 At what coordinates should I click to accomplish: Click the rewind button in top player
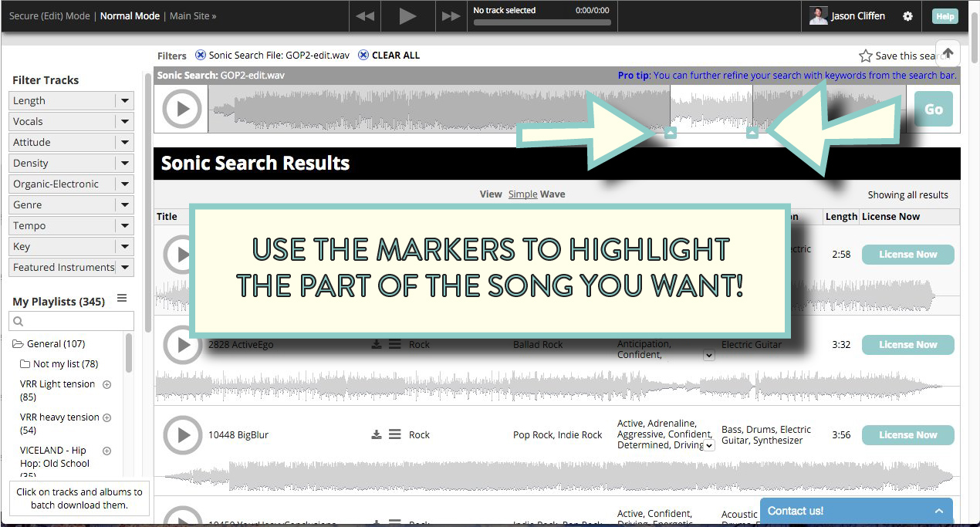(365, 16)
